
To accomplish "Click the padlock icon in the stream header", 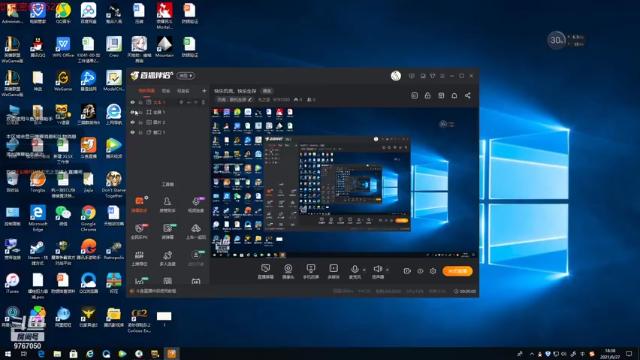I will click(x=428, y=96).
